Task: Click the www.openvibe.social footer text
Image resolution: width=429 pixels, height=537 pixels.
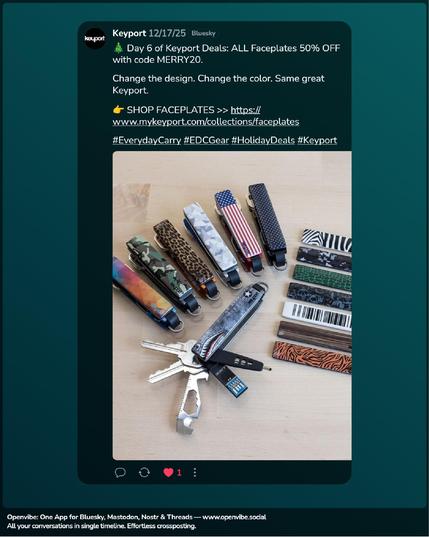Action: coord(234,517)
